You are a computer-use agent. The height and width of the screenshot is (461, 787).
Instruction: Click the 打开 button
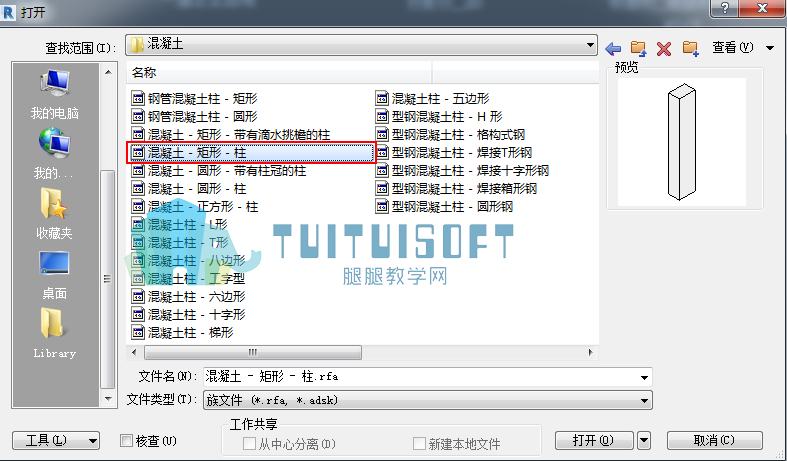[x=594, y=441]
